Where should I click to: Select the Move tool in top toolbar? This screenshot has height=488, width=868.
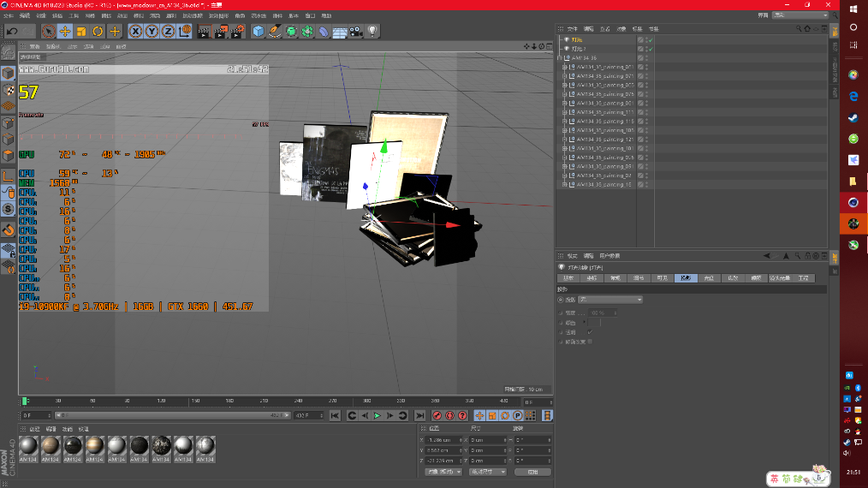tap(65, 32)
